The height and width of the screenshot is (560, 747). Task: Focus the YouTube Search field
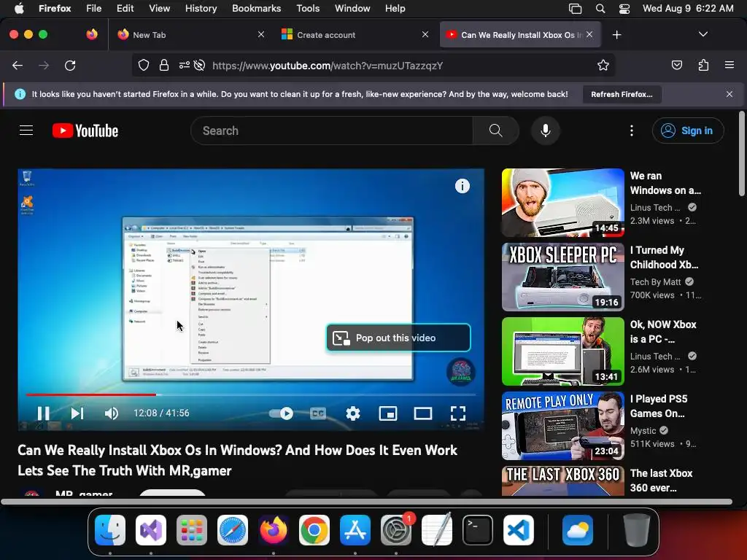[331, 131]
